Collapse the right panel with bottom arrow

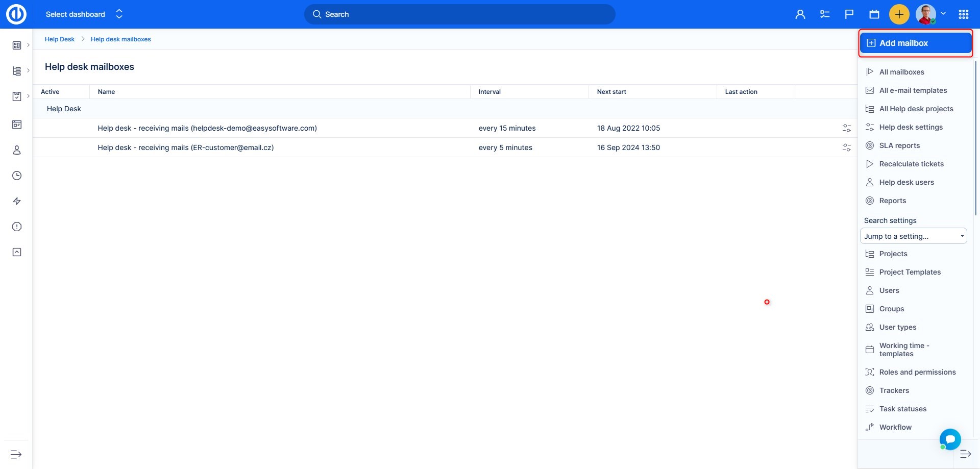coord(965,454)
